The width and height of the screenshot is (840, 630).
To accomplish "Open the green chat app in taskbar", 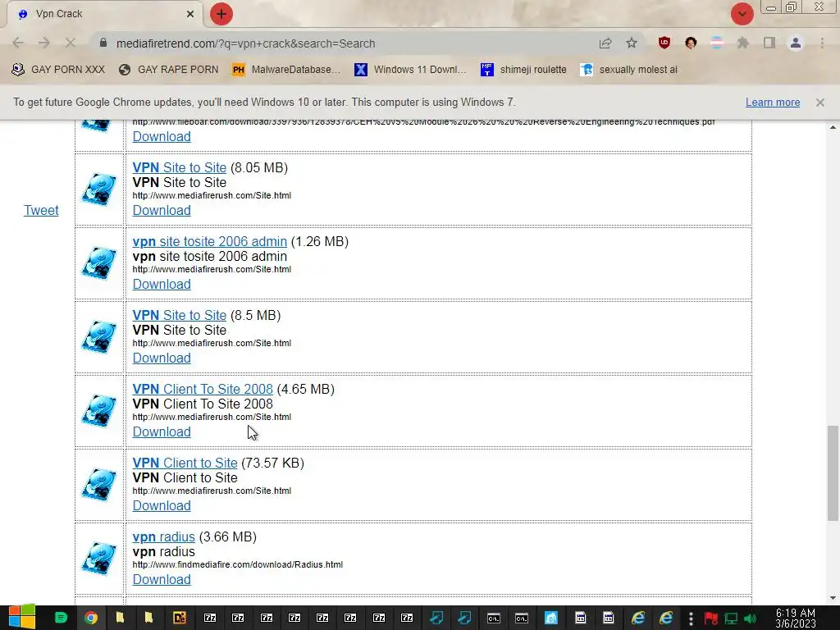I will pyautogui.click(x=61, y=618).
